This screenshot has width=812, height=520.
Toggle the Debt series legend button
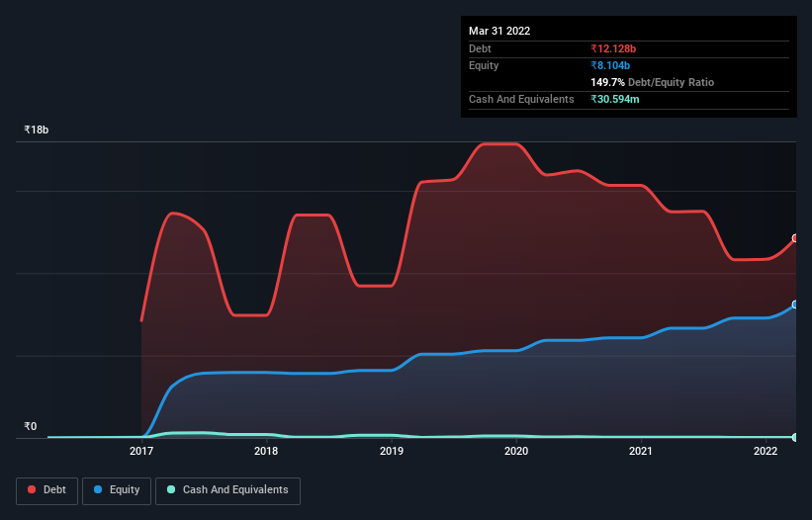click(47, 490)
